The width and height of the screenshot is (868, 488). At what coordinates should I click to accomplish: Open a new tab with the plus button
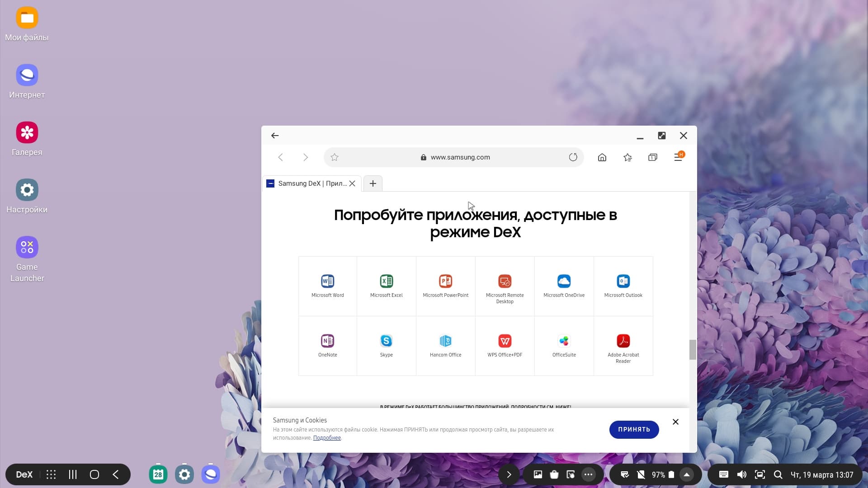pos(373,183)
